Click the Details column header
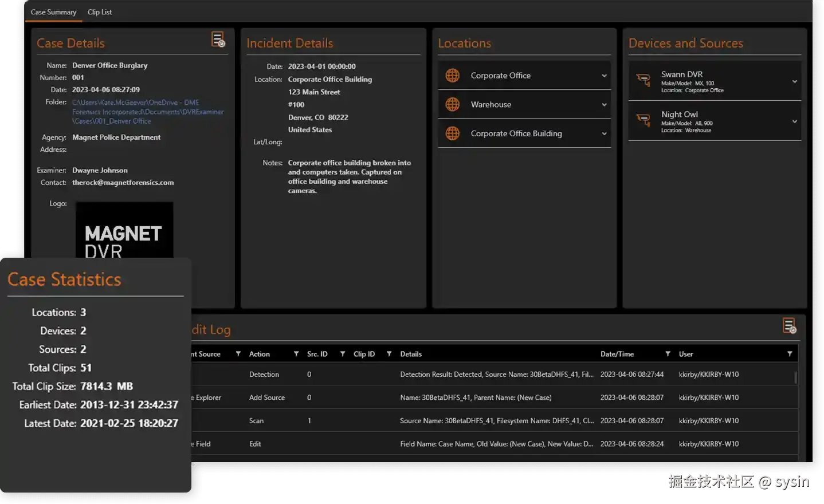This screenshot has height=504, width=824. click(x=411, y=354)
